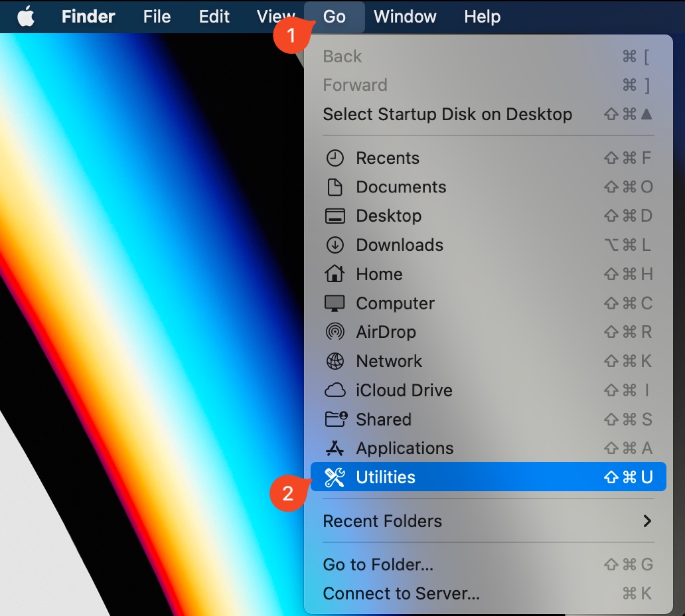The height and width of the screenshot is (616, 685).
Task: Open Utilities via the wrench icon
Action: pyautogui.click(x=335, y=477)
